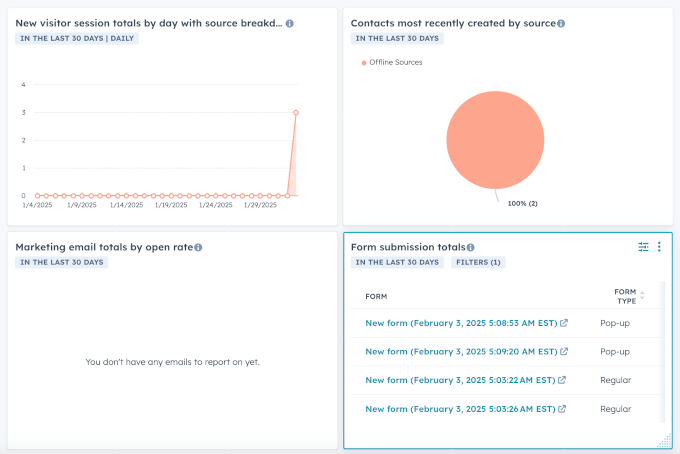
Task: Open three-dot actions menu on Form submission totals
Action: pos(659,247)
